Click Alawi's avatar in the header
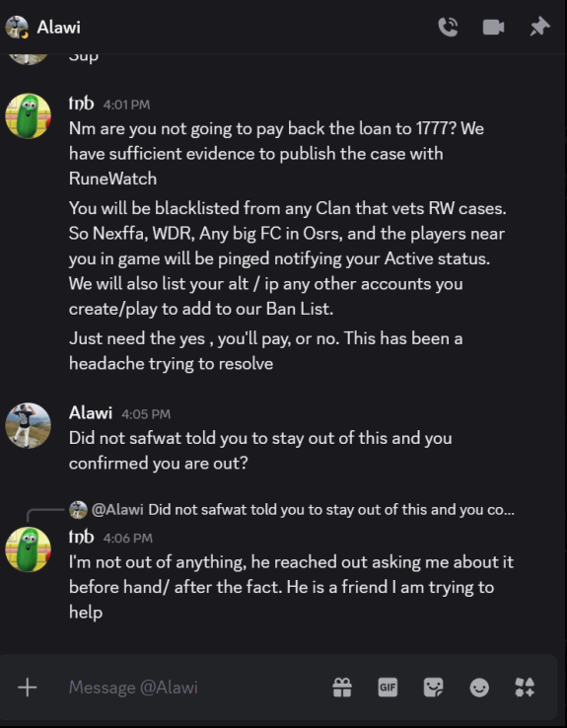 point(17,27)
